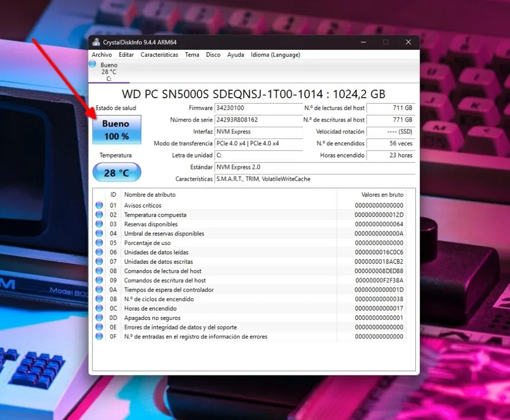
Task: Select the Unidades de datos leídas row
Action: [250, 252]
